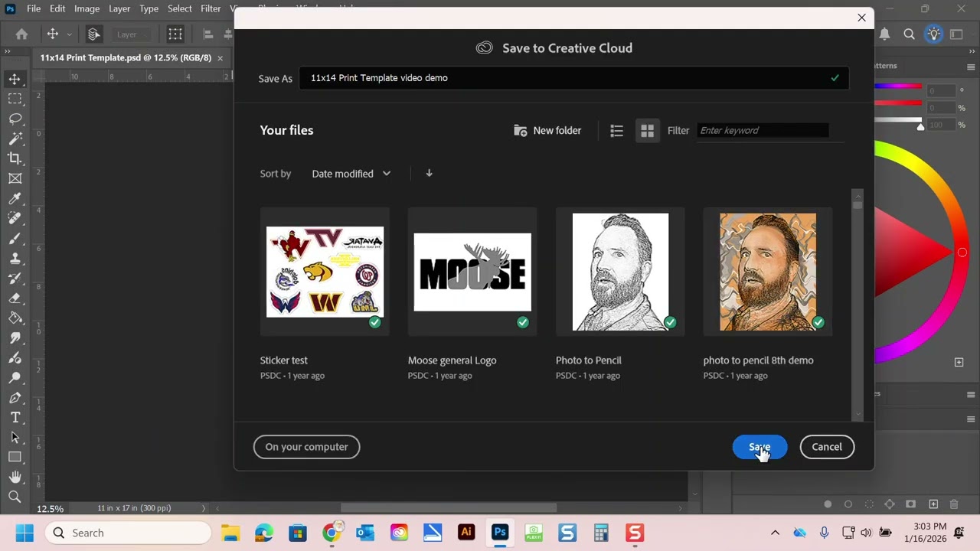Select the Horizontal Type tool
This screenshot has width=980, height=551.
[x=15, y=417]
